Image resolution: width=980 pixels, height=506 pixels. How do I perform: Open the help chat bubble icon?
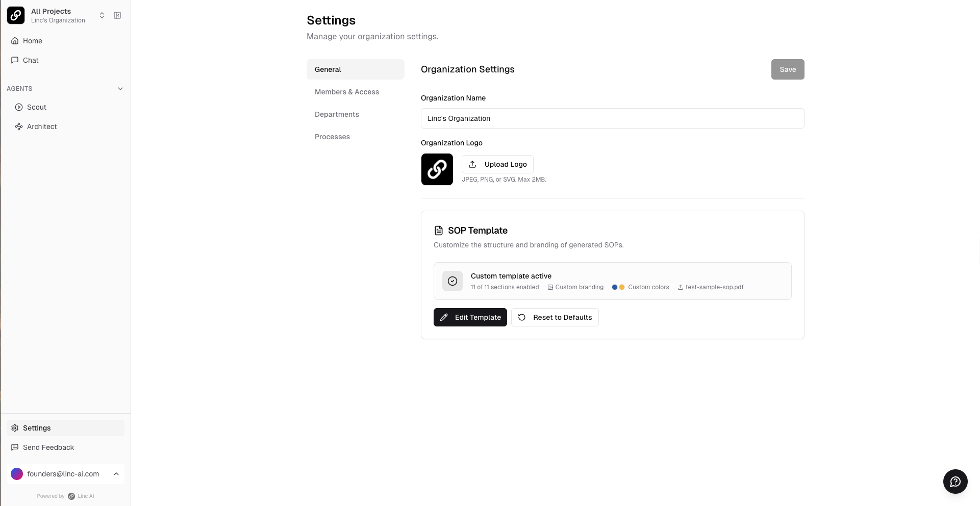tap(955, 482)
